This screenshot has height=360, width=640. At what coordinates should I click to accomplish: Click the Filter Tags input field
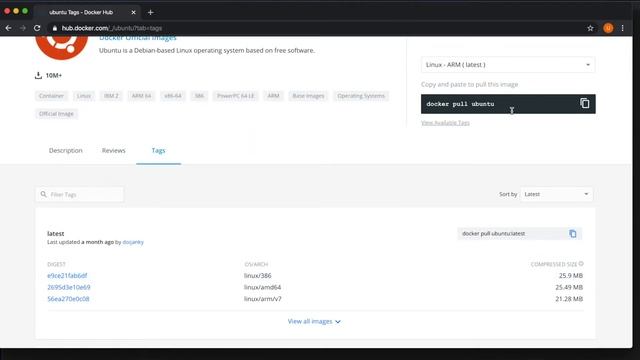click(x=80, y=194)
